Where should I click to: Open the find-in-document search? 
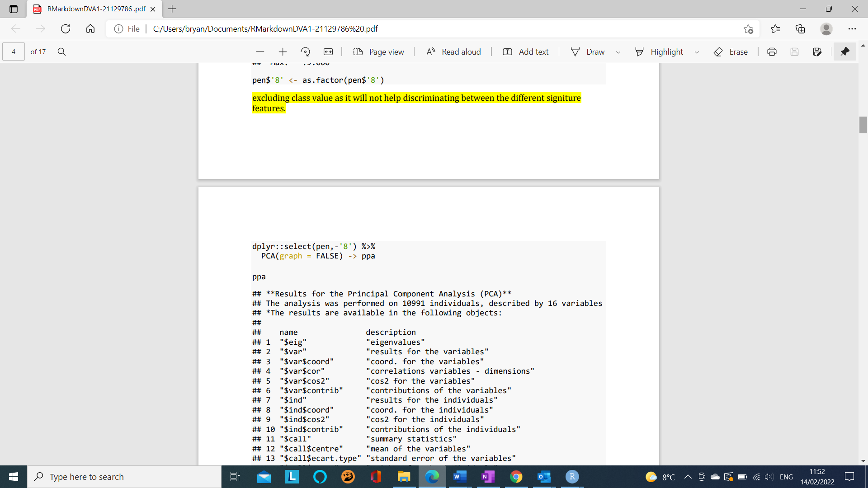[61, 52]
